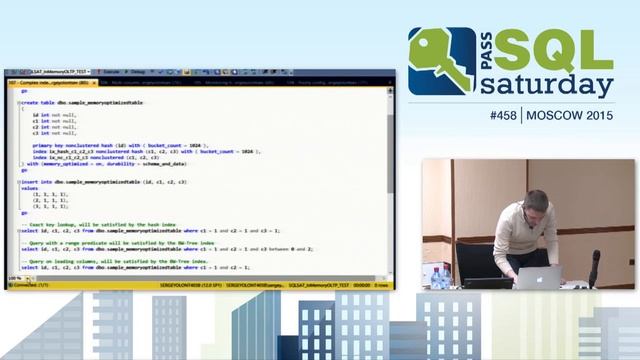This screenshot has width=640, height=360.
Task: Click the Debug button in the toolbar
Action: tap(135, 72)
